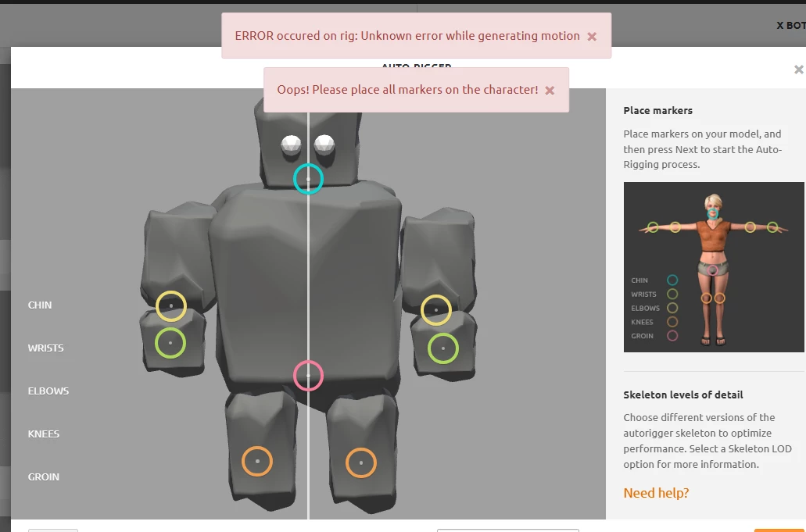The height and width of the screenshot is (532, 806).
Task: Click the CHIN label in the viewport
Action: 40,305
